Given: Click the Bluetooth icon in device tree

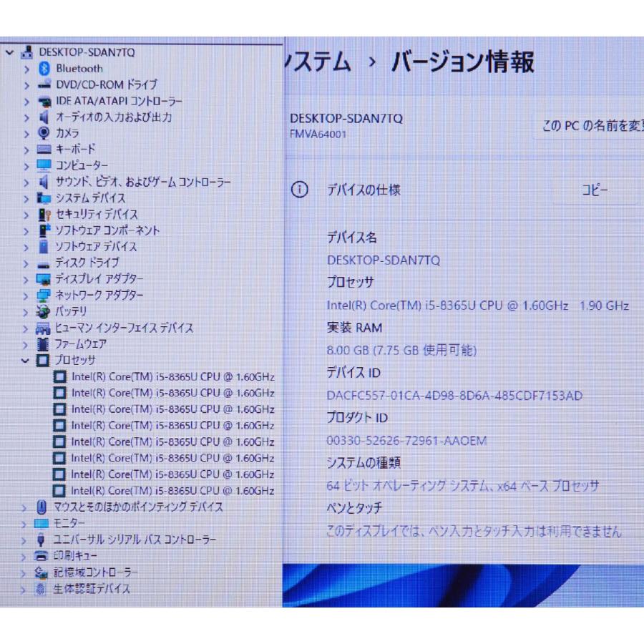Looking at the screenshot, I should (44, 69).
